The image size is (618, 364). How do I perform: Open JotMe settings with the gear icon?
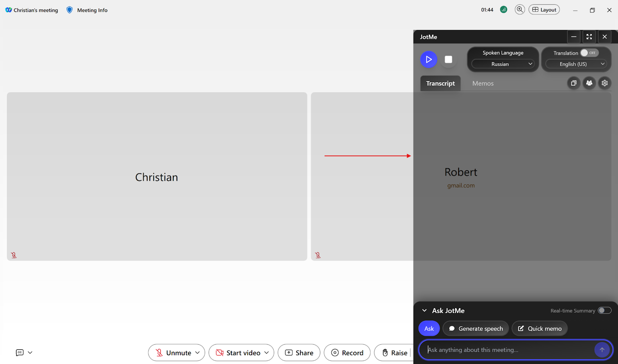coord(604,83)
